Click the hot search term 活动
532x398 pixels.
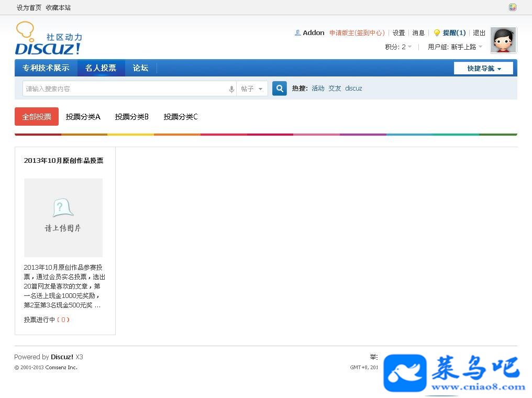[318, 89]
